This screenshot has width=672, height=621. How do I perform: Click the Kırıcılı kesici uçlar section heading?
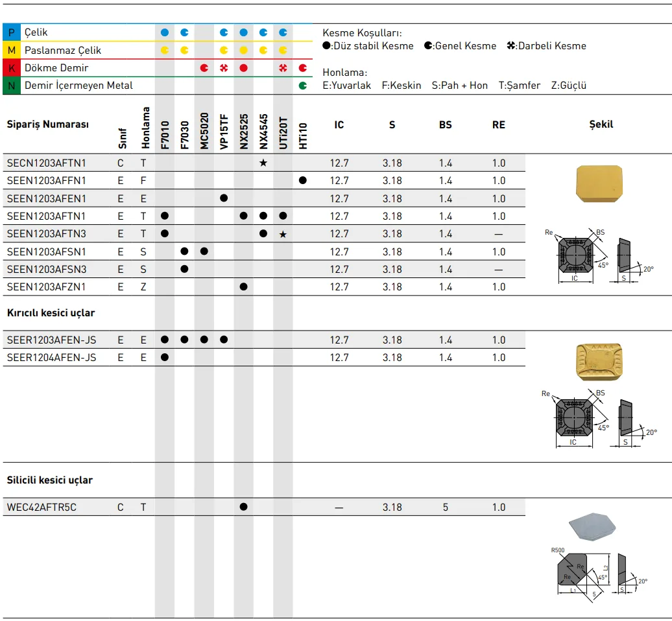point(51,312)
